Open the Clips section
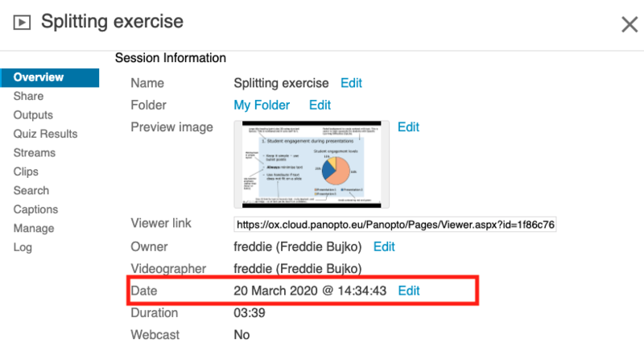This screenshot has height=347, width=644. [26, 171]
